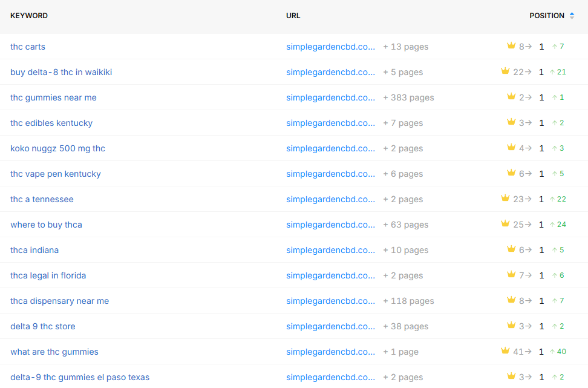Open the buy delta-8 thc in waikiki keyword

(61, 72)
